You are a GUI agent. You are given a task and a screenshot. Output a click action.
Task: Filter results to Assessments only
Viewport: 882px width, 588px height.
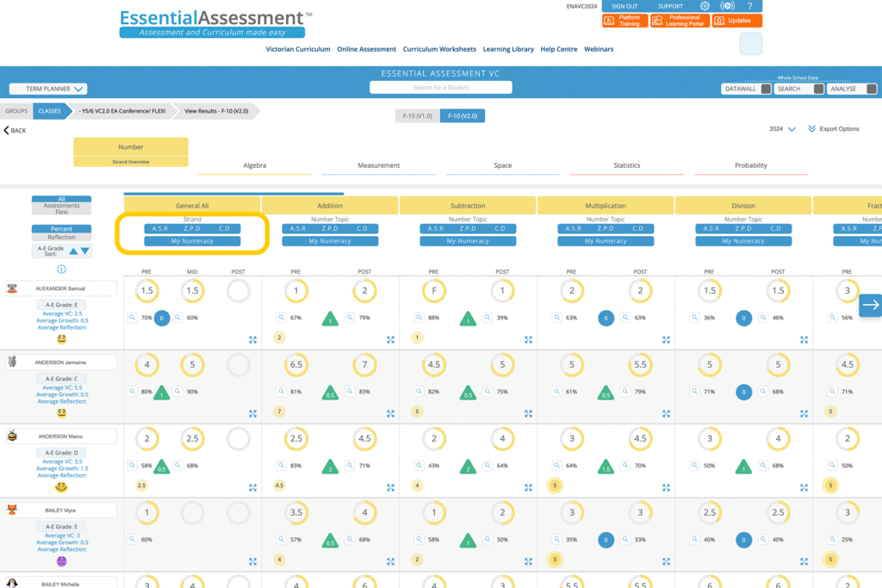[x=61, y=206]
